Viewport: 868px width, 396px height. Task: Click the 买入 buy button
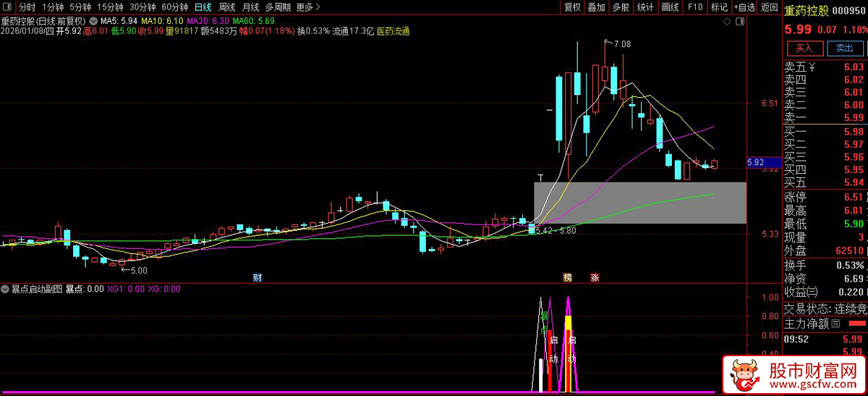click(804, 49)
